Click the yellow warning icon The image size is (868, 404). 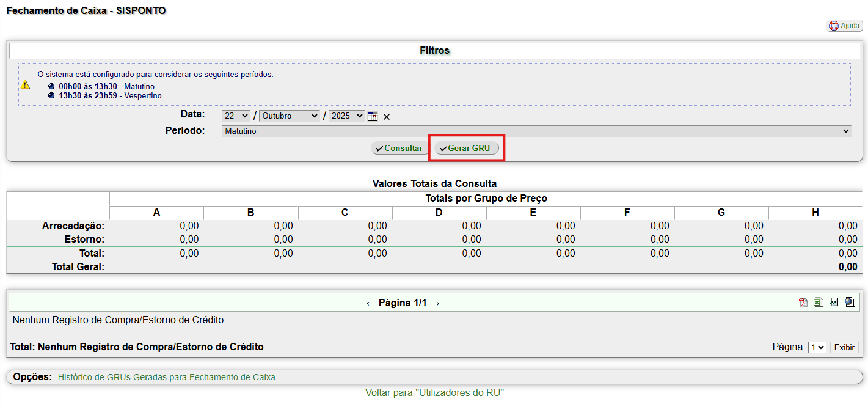25,85
